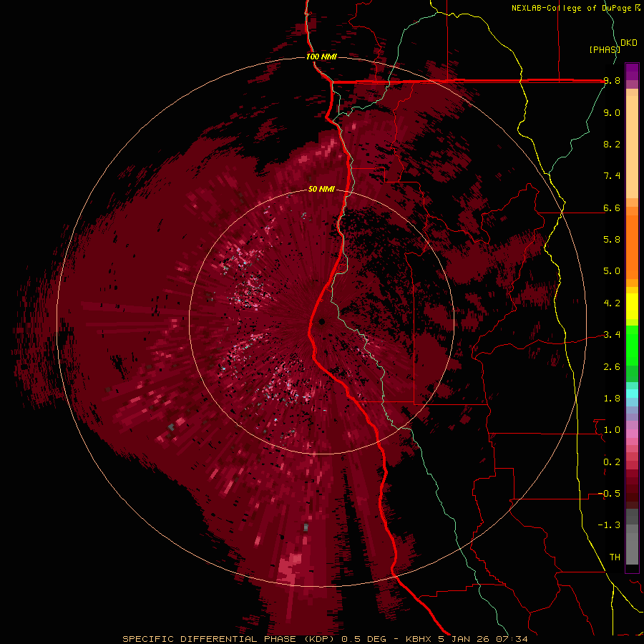Click the '[PHAS]' units label
Viewport: 644px width, 644px height.
605,50
